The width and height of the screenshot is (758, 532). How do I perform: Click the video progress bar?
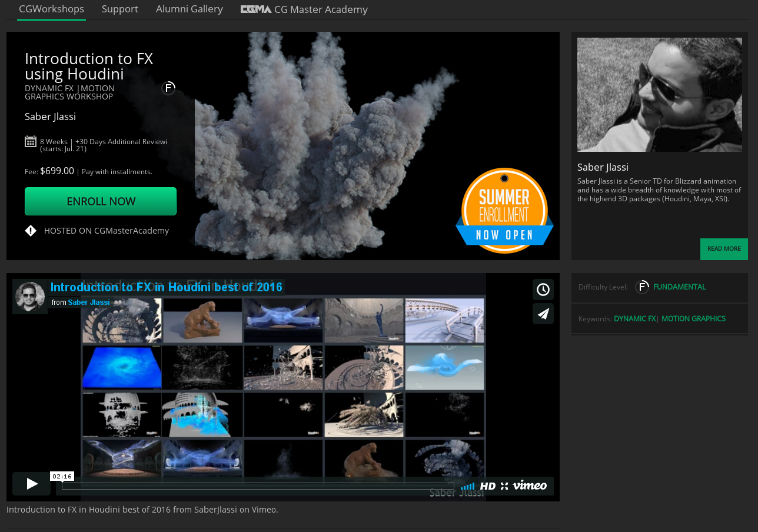pos(258,486)
